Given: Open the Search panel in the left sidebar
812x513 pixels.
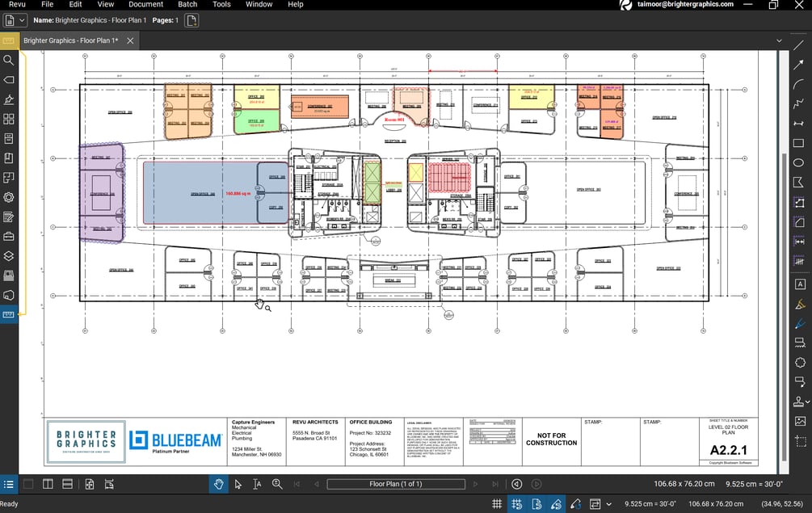Looking at the screenshot, I should 8,60.
